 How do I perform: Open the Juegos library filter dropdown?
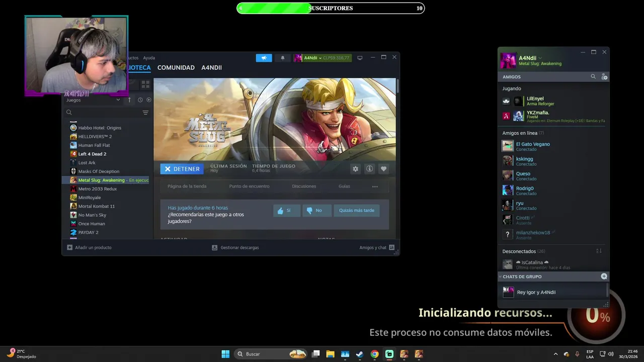[x=94, y=100]
